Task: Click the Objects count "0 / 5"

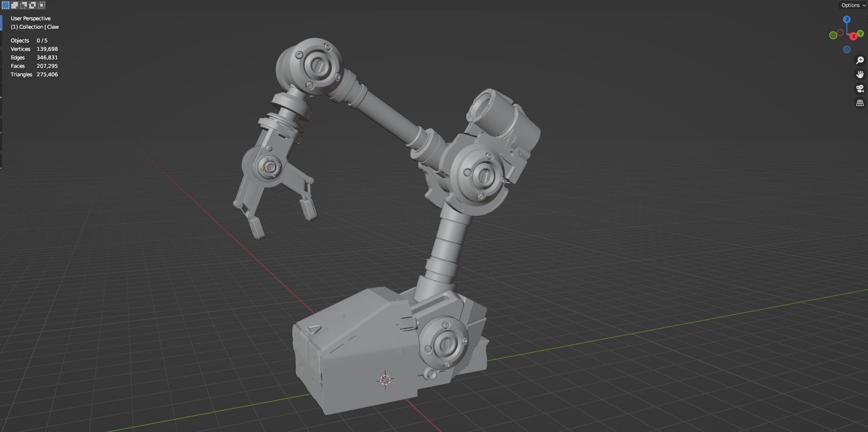Action: (42, 41)
